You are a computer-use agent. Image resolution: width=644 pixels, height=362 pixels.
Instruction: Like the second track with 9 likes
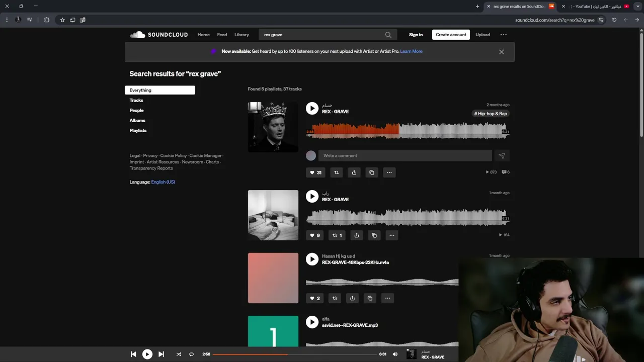315,235
